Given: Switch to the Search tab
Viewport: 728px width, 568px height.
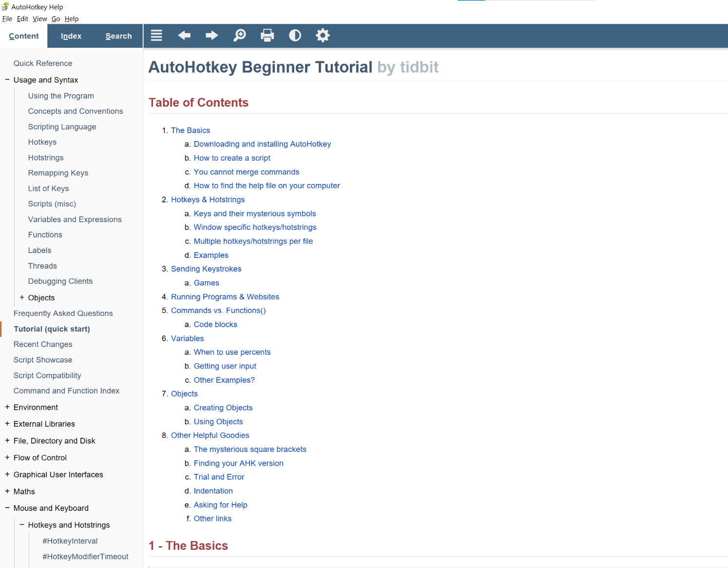Looking at the screenshot, I should [x=118, y=36].
